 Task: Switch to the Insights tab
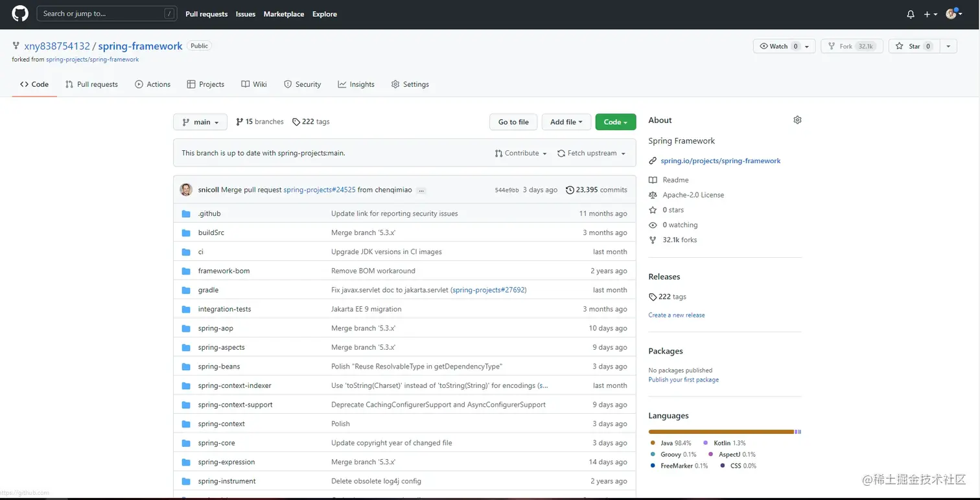click(x=356, y=84)
